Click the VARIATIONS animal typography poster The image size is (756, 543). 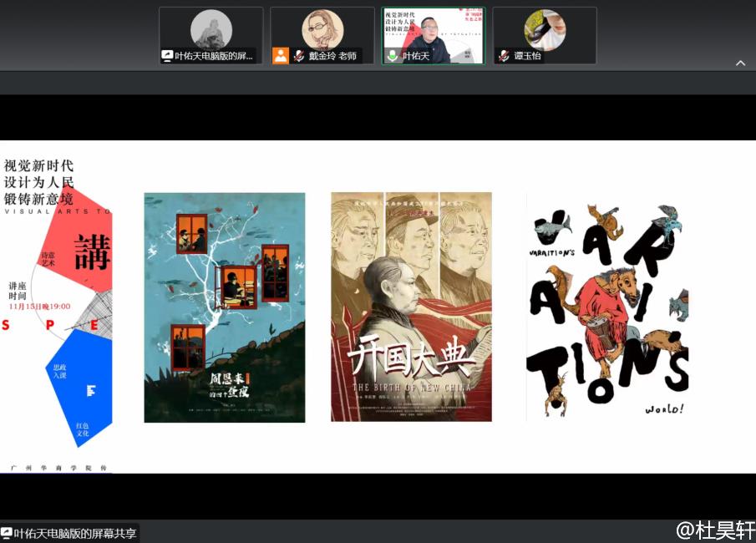607,309
